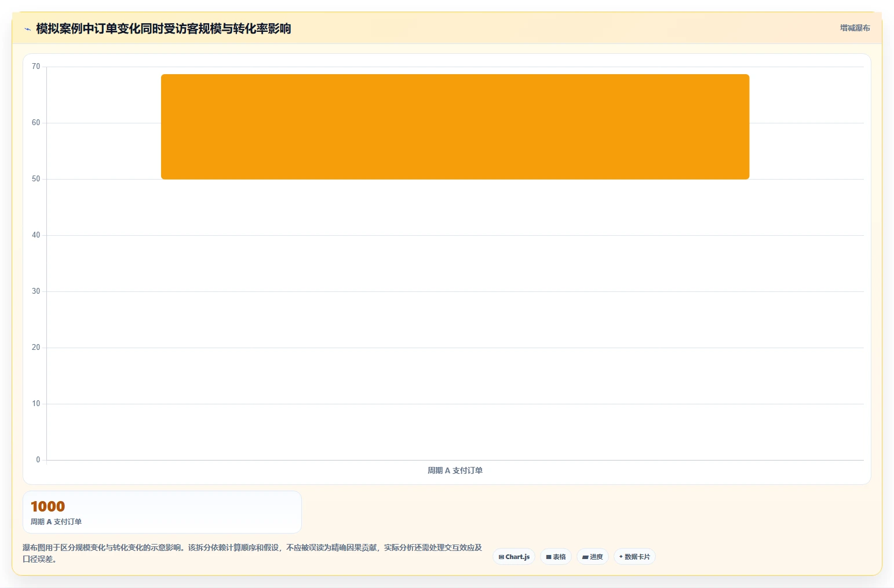Click the y-axis label 0
The width and height of the screenshot is (894, 588).
pyautogui.click(x=38, y=460)
